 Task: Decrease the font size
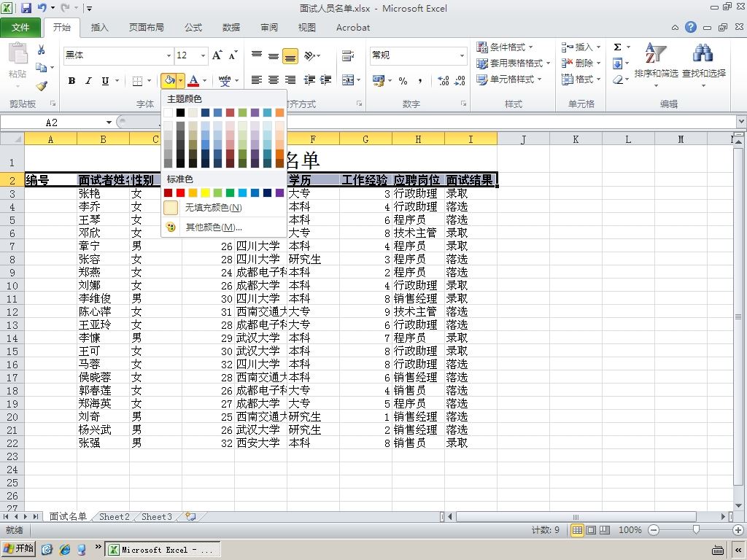click(x=233, y=55)
